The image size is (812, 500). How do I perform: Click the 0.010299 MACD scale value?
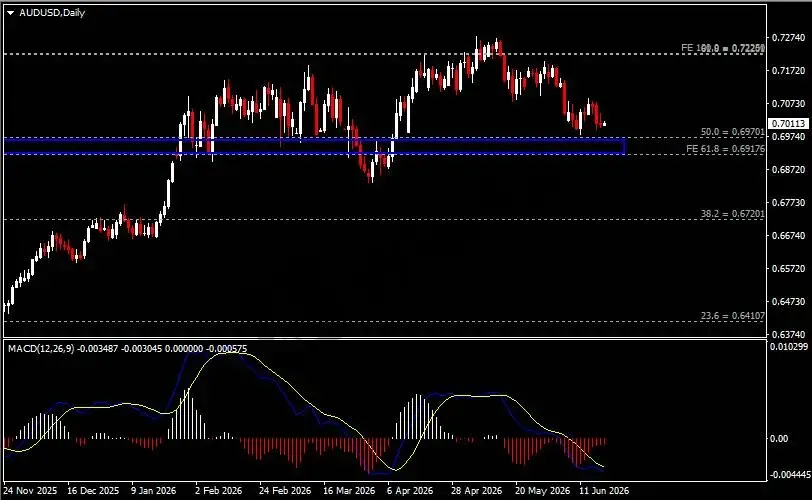tap(789, 347)
